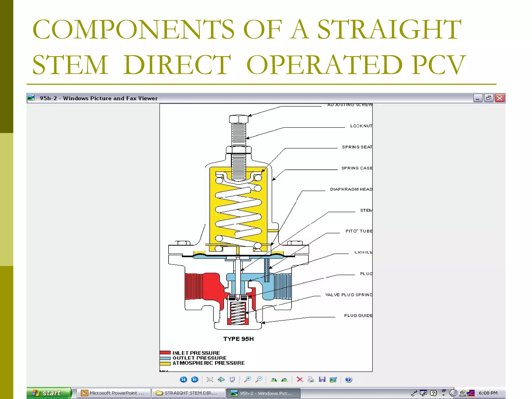The height and width of the screenshot is (399, 532).
Task: Open viewer Help
Action: (x=349, y=380)
